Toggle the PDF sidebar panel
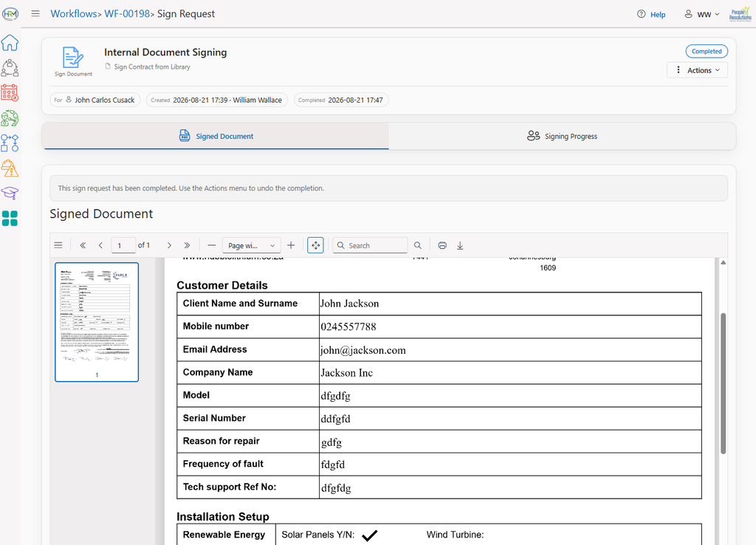This screenshot has height=545, width=756. pos(58,245)
